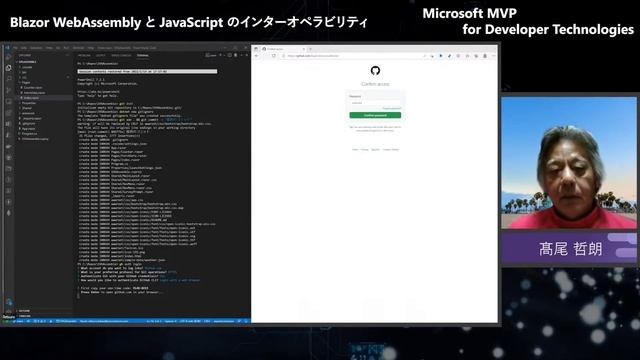This screenshot has width=640, height=360.
Task: Switch to the PROBLEMS panel tab
Action: click(84, 55)
